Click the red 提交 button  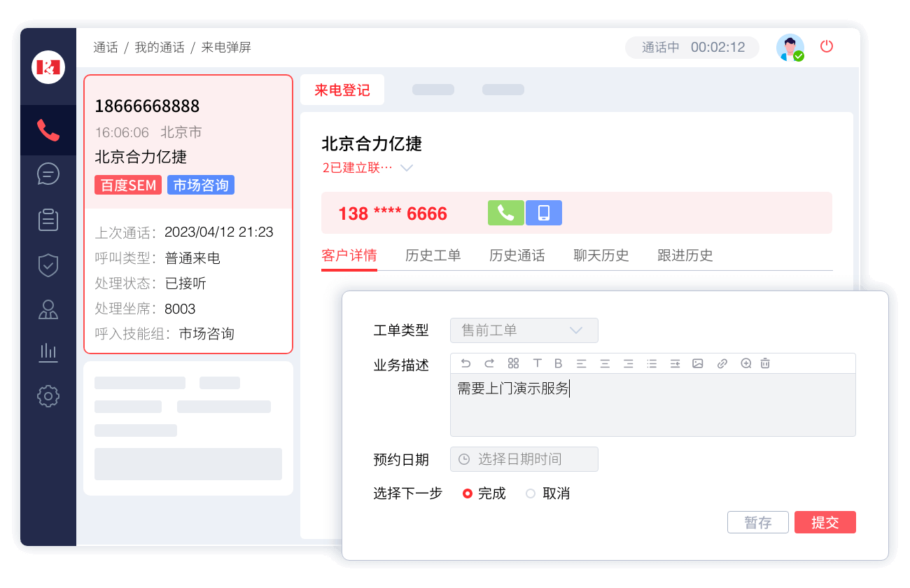tap(825, 522)
